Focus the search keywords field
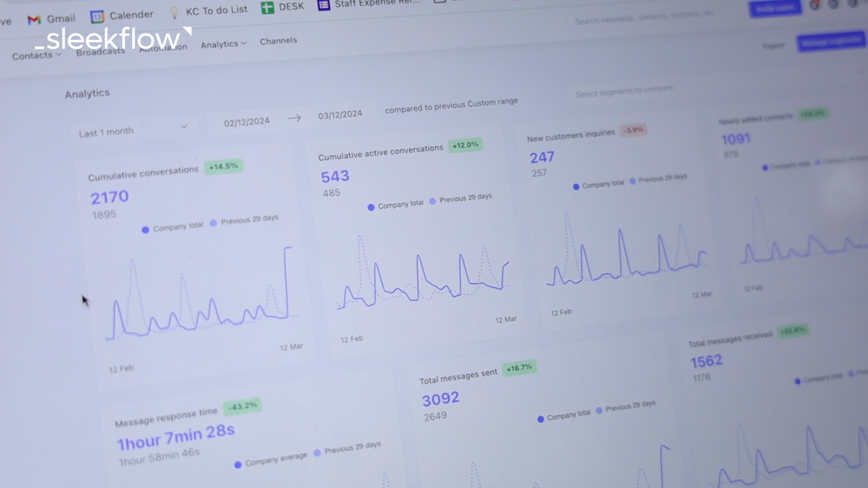Screen dimensions: 868x488 (x=644, y=18)
